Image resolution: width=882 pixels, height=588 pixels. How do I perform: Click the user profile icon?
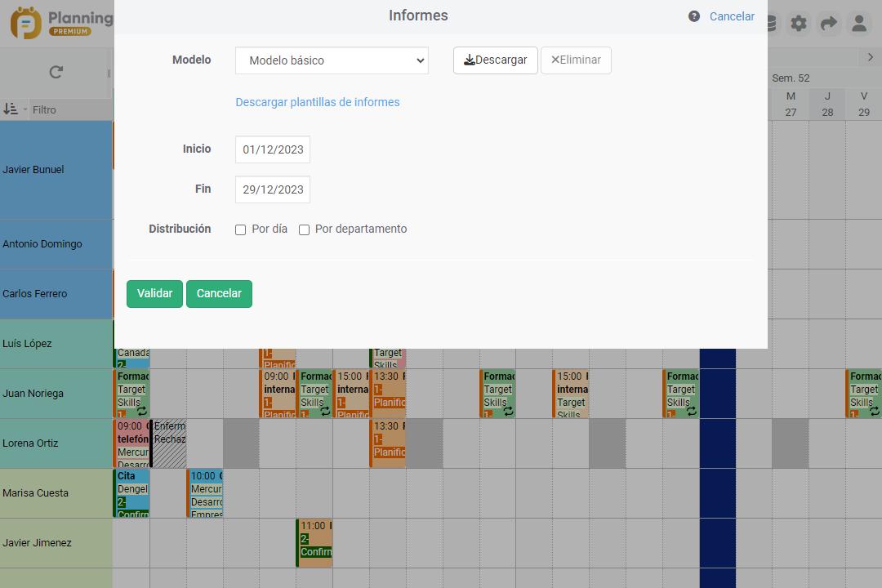pyautogui.click(x=859, y=23)
